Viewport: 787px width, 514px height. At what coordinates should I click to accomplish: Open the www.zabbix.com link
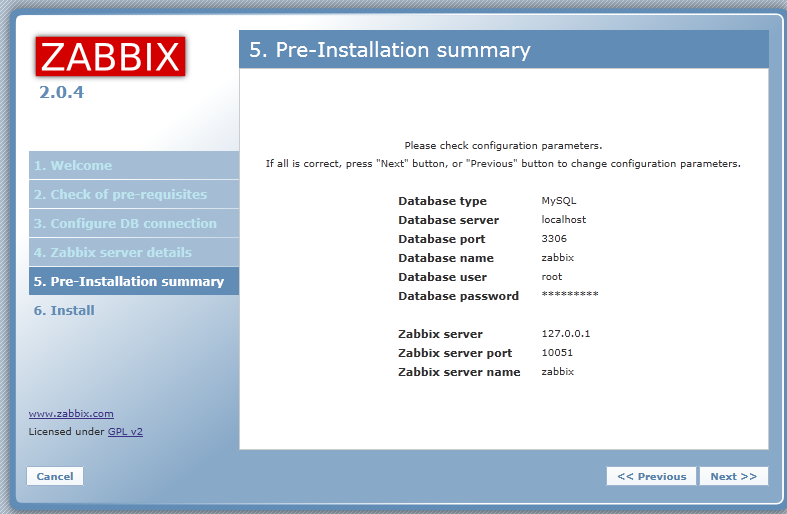click(x=71, y=414)
